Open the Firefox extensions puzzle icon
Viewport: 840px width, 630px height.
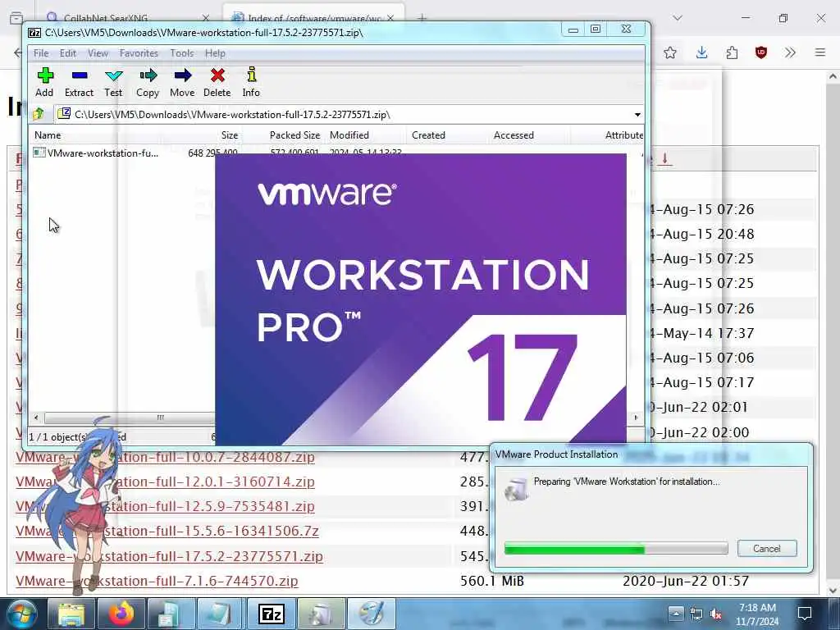[732, 52]
